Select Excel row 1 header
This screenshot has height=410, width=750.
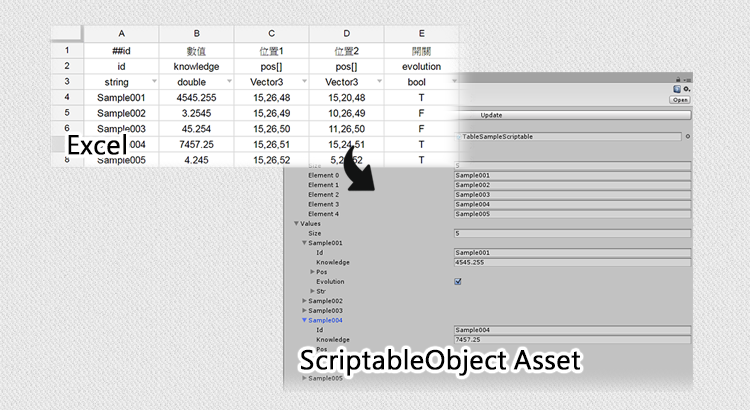click(67, 50)
